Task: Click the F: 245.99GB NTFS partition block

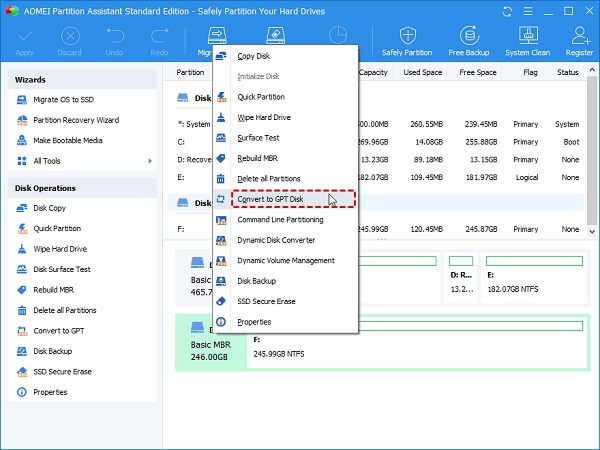Action: 417,343
